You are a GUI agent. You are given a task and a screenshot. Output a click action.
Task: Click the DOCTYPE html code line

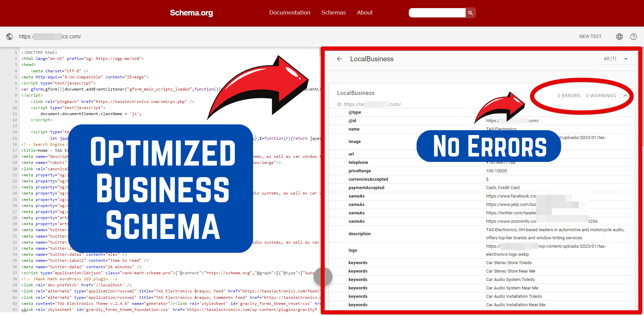tap(39, 52)
